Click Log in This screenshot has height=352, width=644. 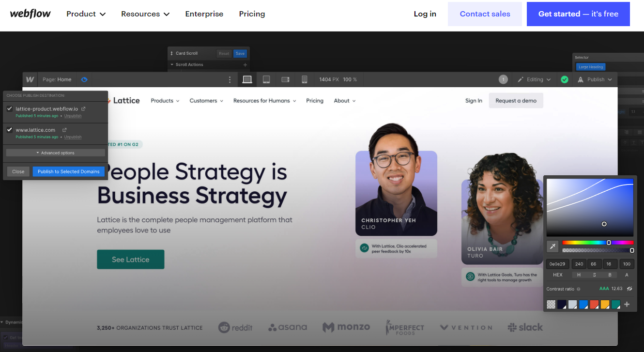coord(425,14)
